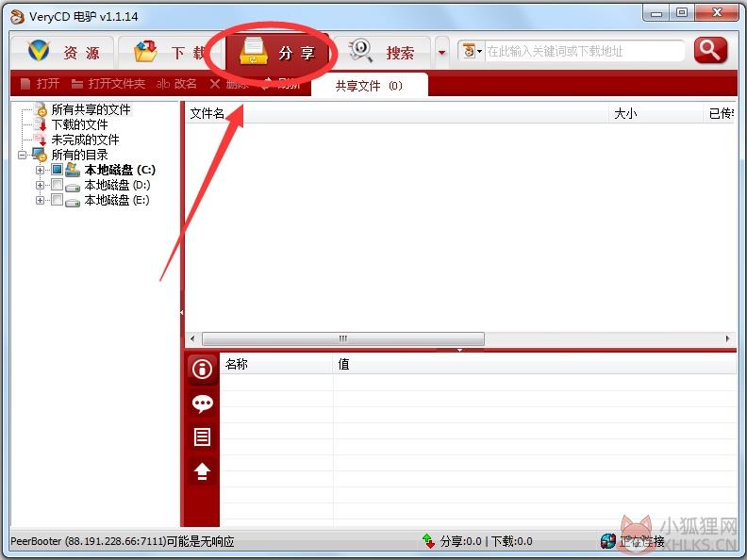
Task: Click the 所有的目录 computer icon
Action: point(40,155)
